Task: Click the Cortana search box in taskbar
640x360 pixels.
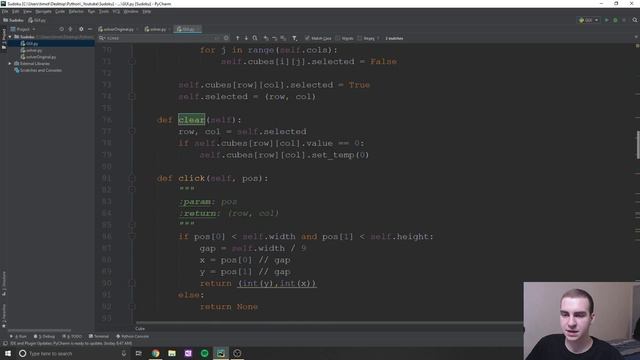Action: tap(73, 353)
